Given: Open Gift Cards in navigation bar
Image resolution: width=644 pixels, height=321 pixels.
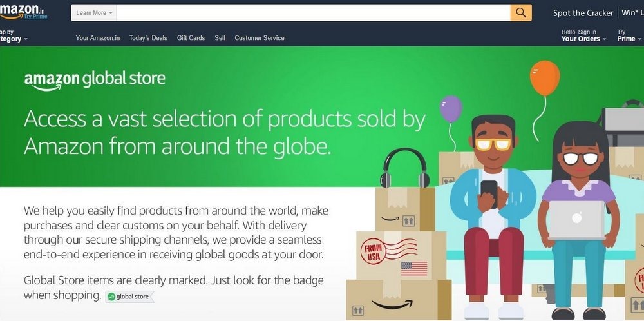Looking at the screenshot, I should click(191, 38).
